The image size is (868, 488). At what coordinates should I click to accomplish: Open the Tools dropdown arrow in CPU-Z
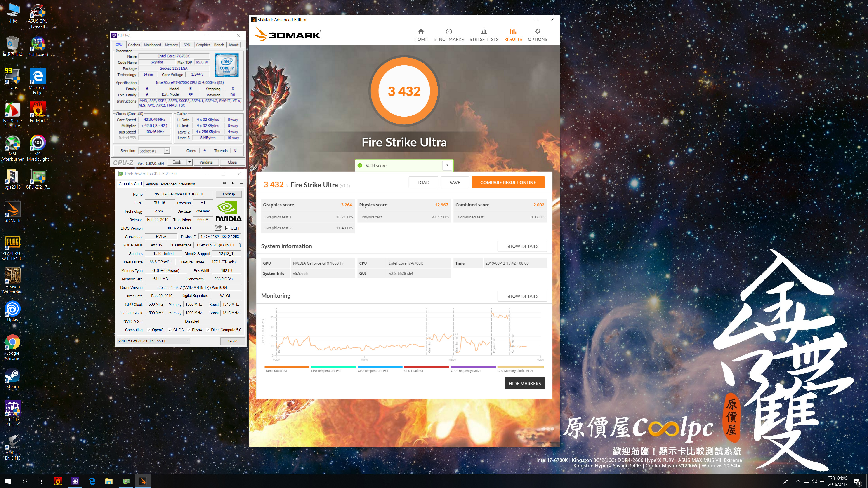[189, 162]
